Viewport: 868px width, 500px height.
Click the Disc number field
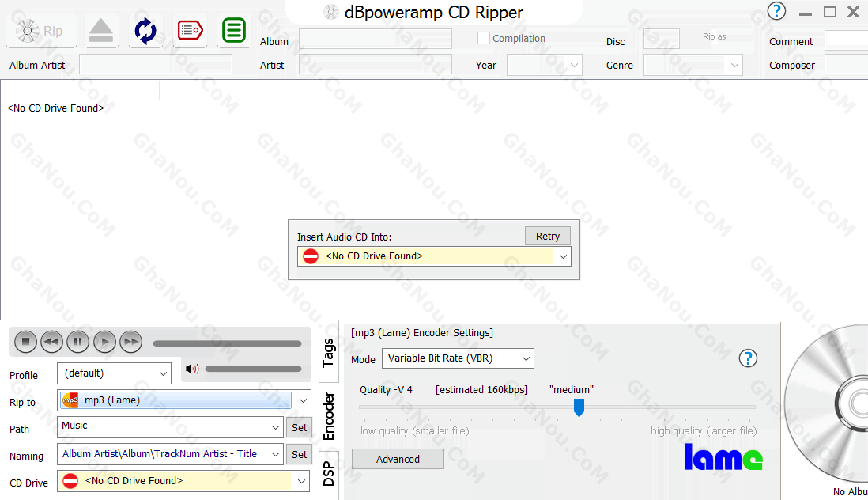coord(662,39)
